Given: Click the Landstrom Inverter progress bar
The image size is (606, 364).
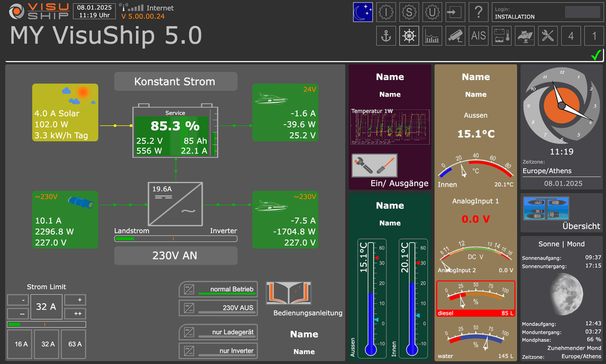Looking at the screenshot, I should tap(175, 239).
